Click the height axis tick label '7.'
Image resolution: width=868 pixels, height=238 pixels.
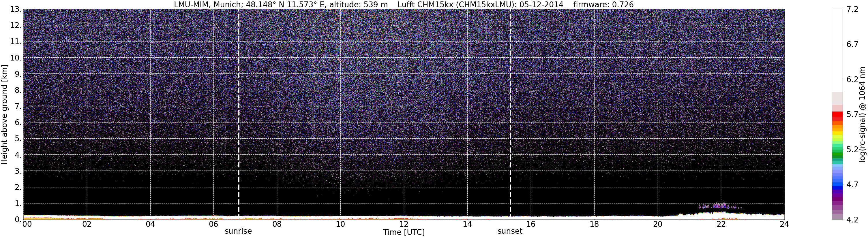click(x=18, y=106)
